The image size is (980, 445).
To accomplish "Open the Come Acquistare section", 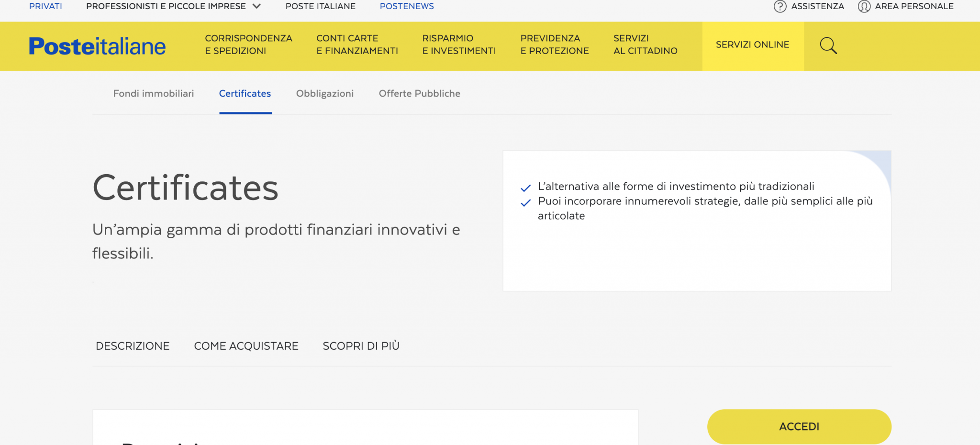I will click(246, 345).
